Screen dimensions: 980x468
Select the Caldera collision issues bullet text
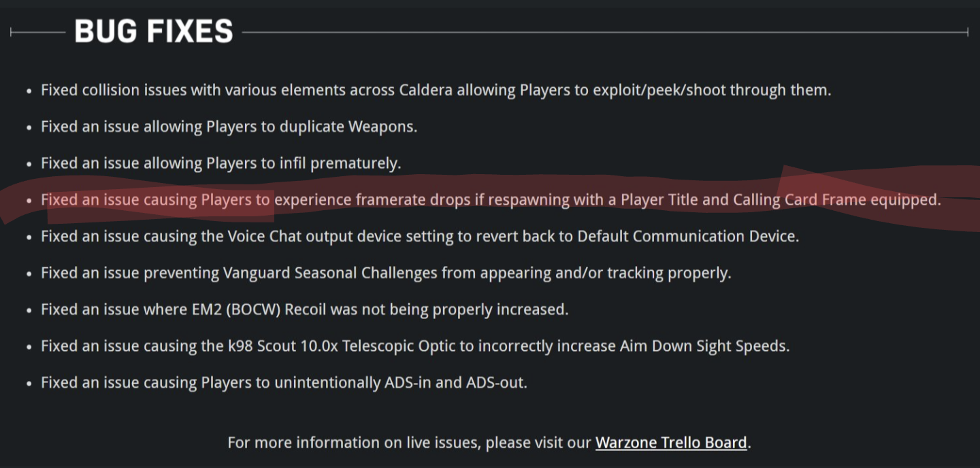[x=436, y=90]
